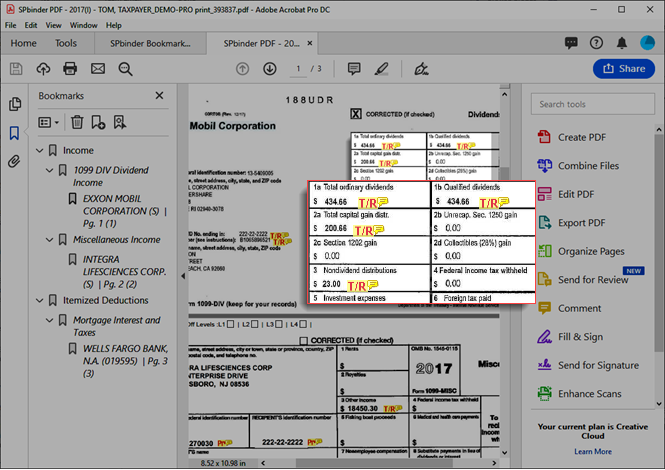Collapse Mortgage Interest and Taxes node
The width and height of the screenshot is (665, 470).
coord(51,320)
